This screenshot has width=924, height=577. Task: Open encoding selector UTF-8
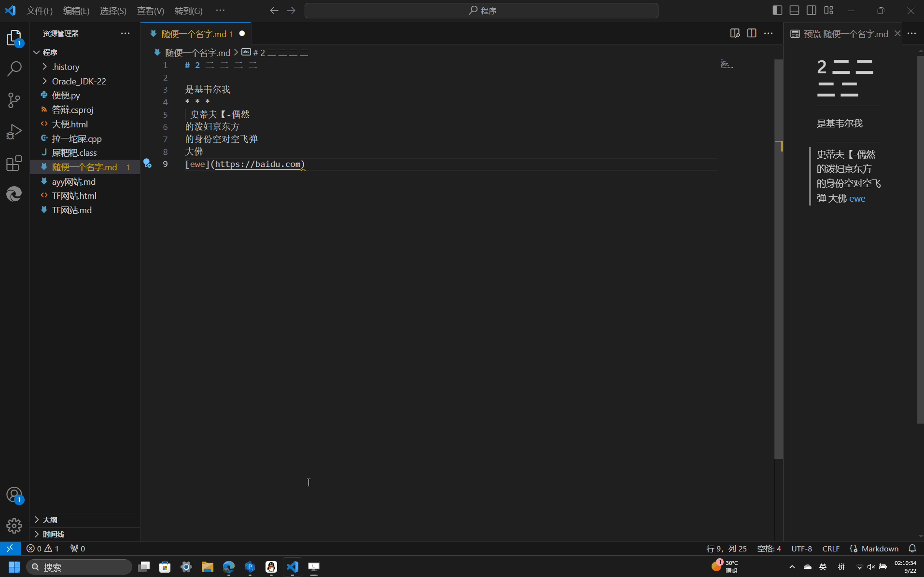[801, 549]
